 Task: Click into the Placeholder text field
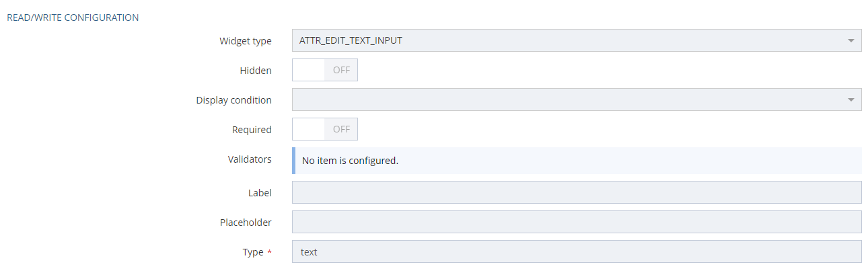pos(577,222)
